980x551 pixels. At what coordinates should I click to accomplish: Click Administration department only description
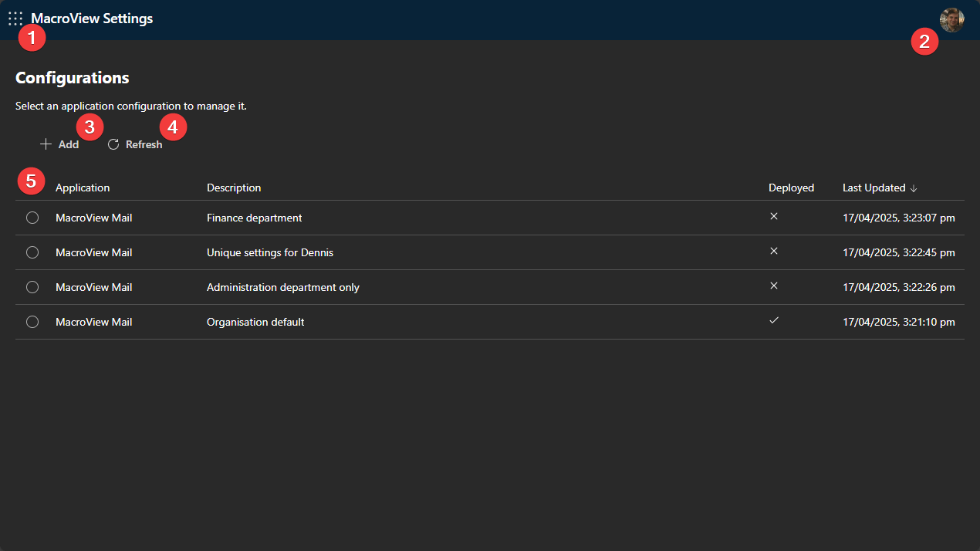click(x=283, y=287)
